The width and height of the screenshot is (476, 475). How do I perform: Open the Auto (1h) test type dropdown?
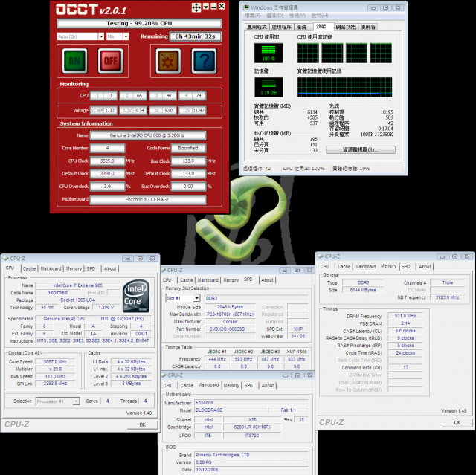pyautogui.click(x=101, y=36)
